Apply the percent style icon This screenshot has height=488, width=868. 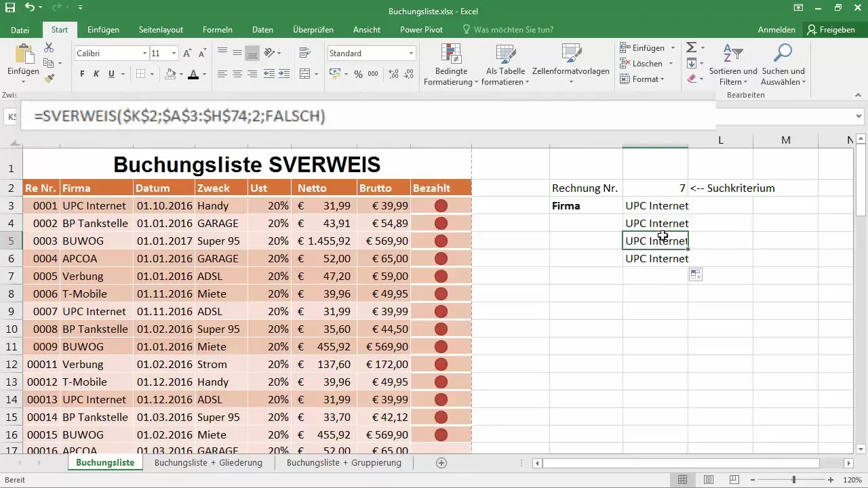pos(358,74)
